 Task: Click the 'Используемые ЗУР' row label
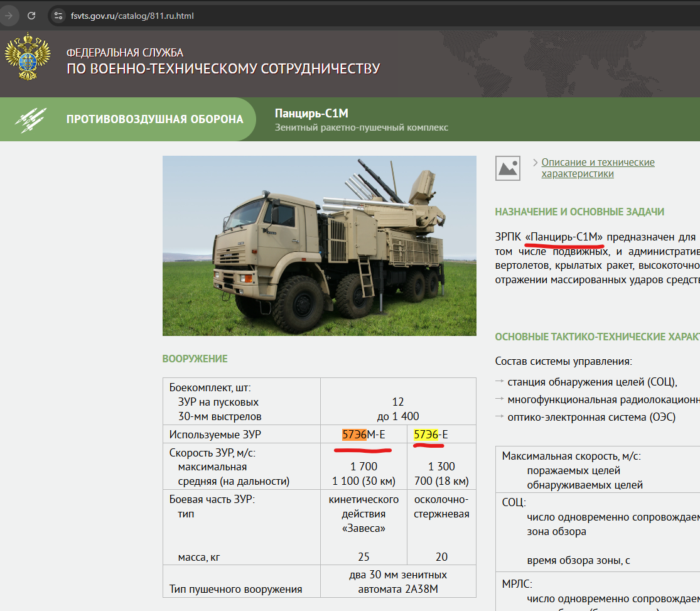pos(215,435)
